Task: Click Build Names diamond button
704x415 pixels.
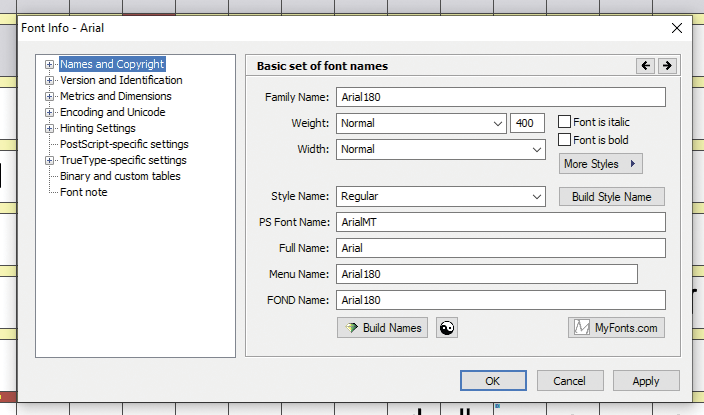Action: coord(382,328)
